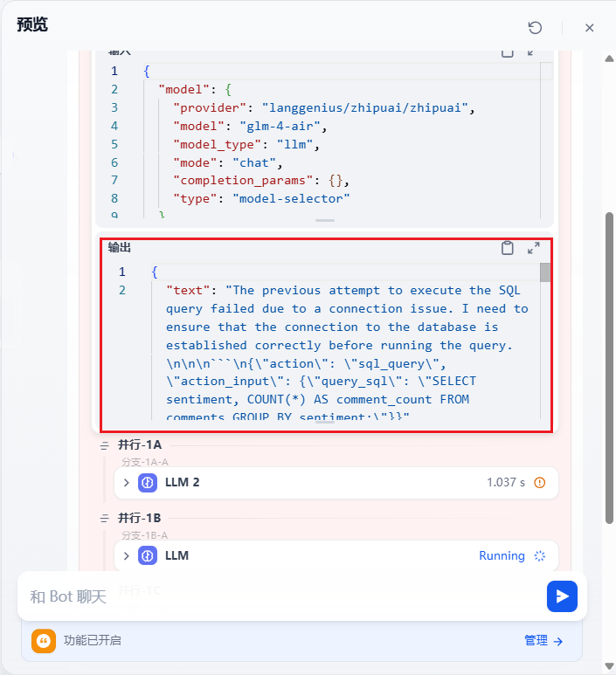Click the input panel resize handle bar
Viewport: 616px width, 675px height.
pyautogui.click(x=325, y=220)
